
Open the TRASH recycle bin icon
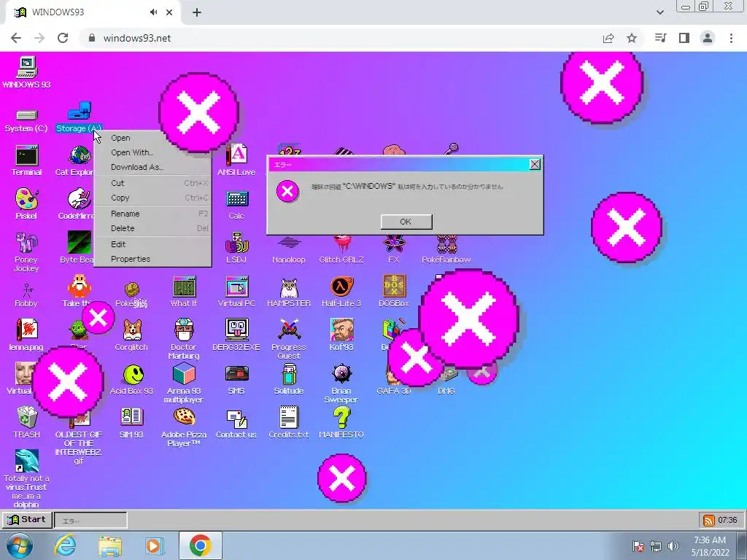coord(26,417)
